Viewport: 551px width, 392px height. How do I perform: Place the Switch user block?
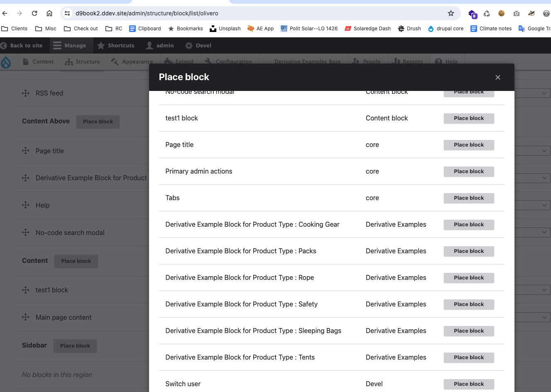(469, 384)
